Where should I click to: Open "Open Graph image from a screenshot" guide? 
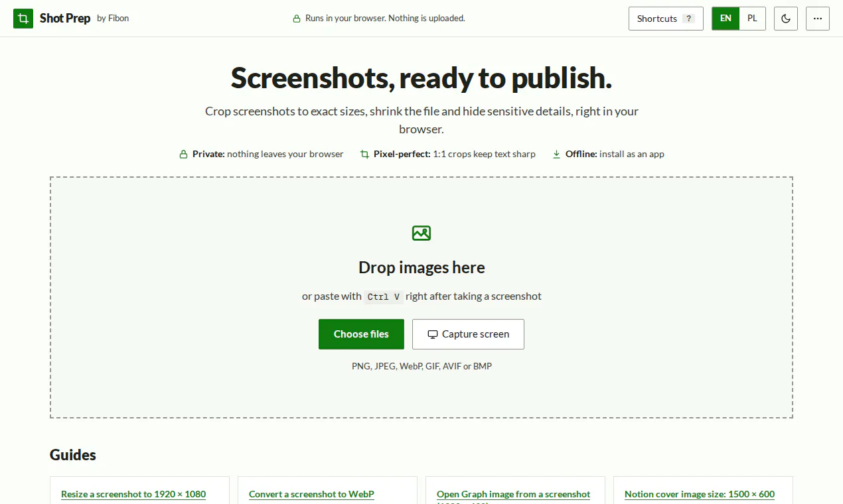click(x=513, y=494)
